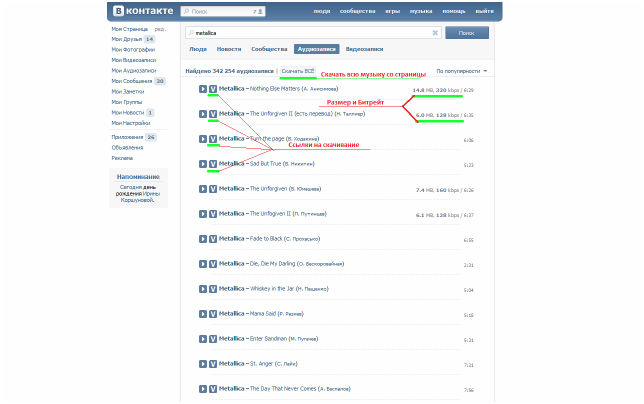Open Мои Сообщения in the sidebar
The image size is (644, 404).
131,81
